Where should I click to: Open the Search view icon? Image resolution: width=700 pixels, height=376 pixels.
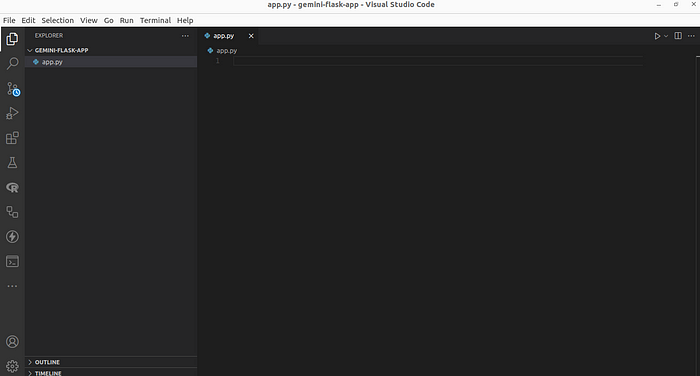coord(12,63)
